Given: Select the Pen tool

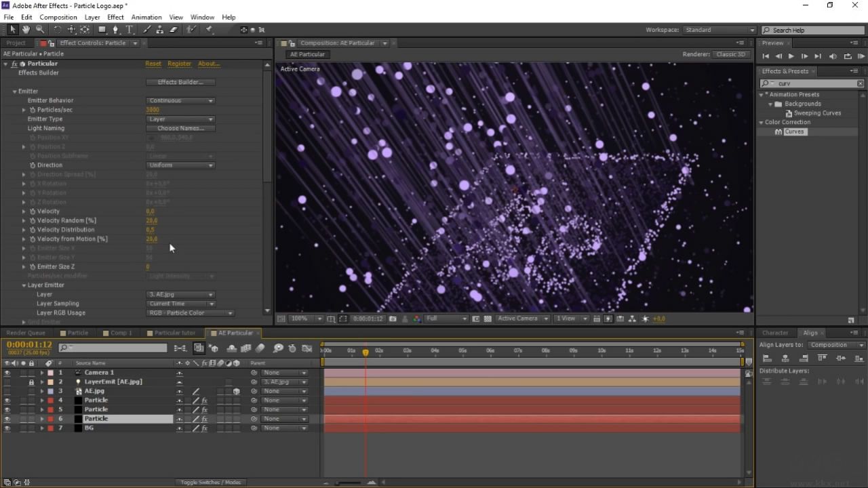Looking at the screenshot, I should click(115, 30).
